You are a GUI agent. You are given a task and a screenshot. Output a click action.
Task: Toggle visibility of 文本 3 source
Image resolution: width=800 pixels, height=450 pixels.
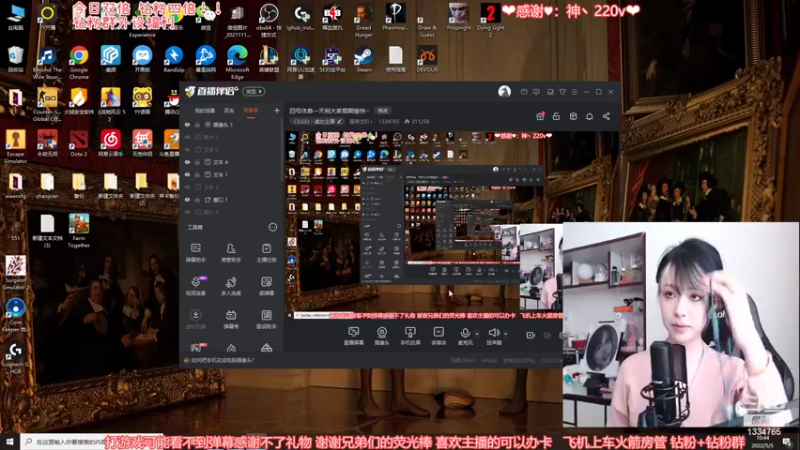point(188,187)
